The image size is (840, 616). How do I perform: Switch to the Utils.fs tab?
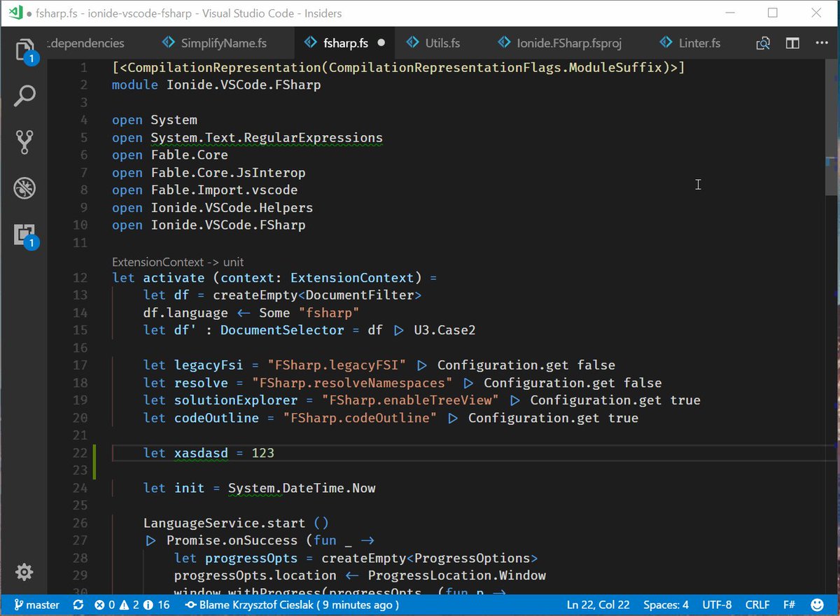pos(434,43)
